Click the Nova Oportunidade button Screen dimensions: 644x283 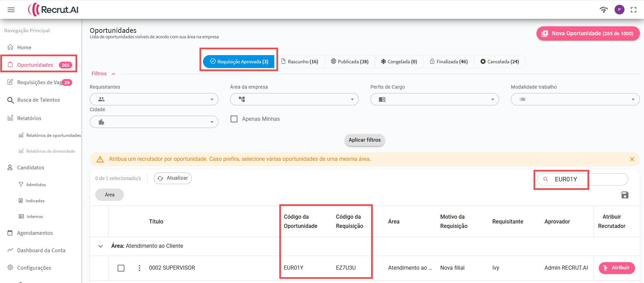pos(588,34)
